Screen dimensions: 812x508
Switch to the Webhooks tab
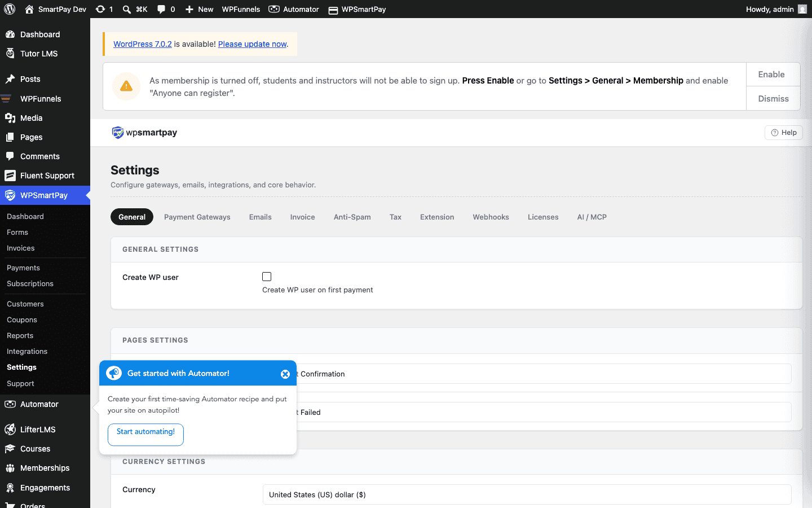tap(491, 217)
